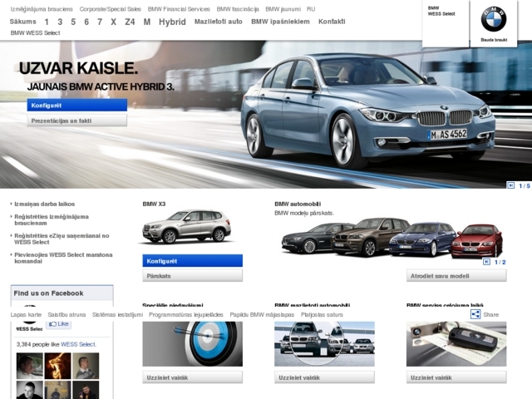Select the Z4 menu item
The width and height of the screenshot is (532, 399).
click(130, 22)
